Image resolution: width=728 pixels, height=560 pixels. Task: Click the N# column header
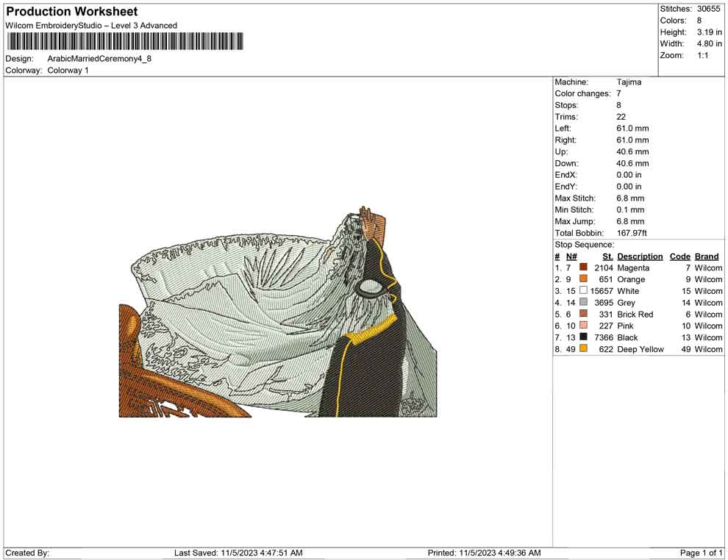pos(571,256)
